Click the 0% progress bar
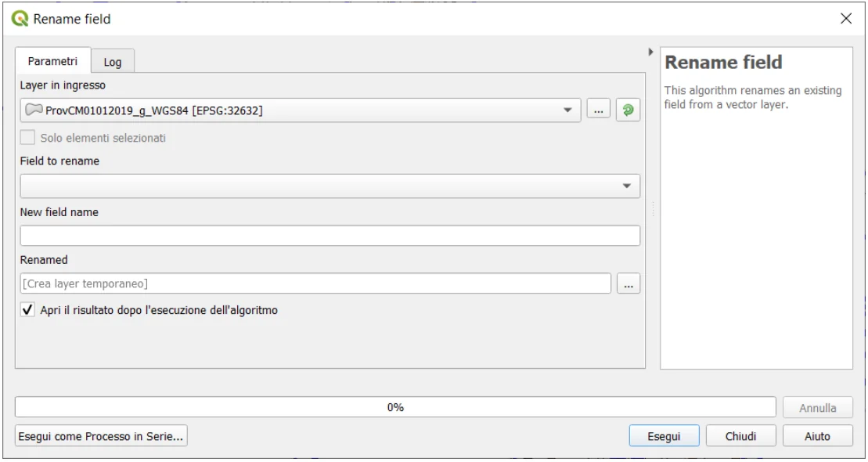This screenshot has height=462, width=868. click(x=395, y=407)
